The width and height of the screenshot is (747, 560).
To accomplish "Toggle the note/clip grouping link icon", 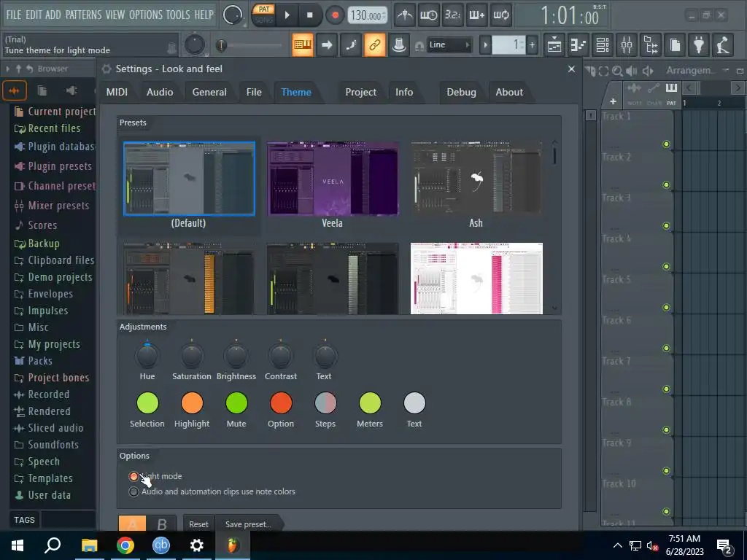I will click(374, 44).
